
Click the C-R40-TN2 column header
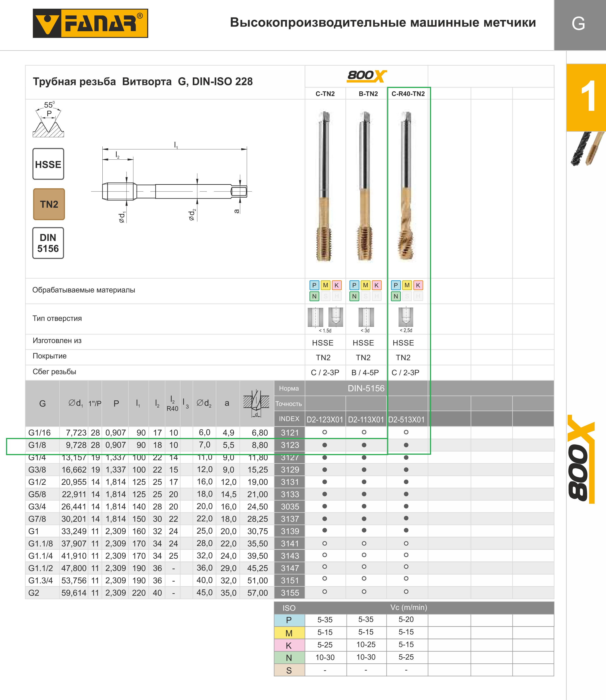pos(408,94)
